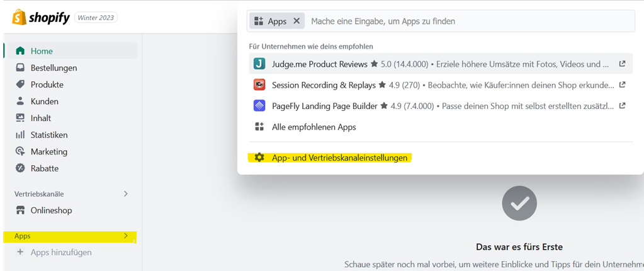Open the Judge.me external link icon
The width and height of the screenshot is (644, 271).
point(622,64)
